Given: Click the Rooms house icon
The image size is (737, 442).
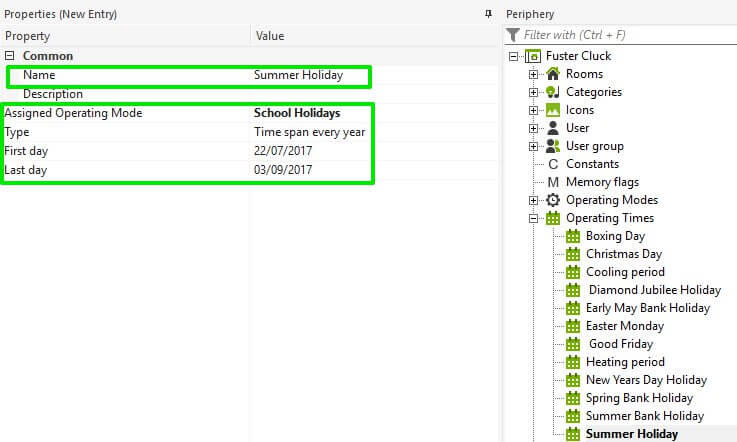Looking at the screenshot, I should click(553, 74).
